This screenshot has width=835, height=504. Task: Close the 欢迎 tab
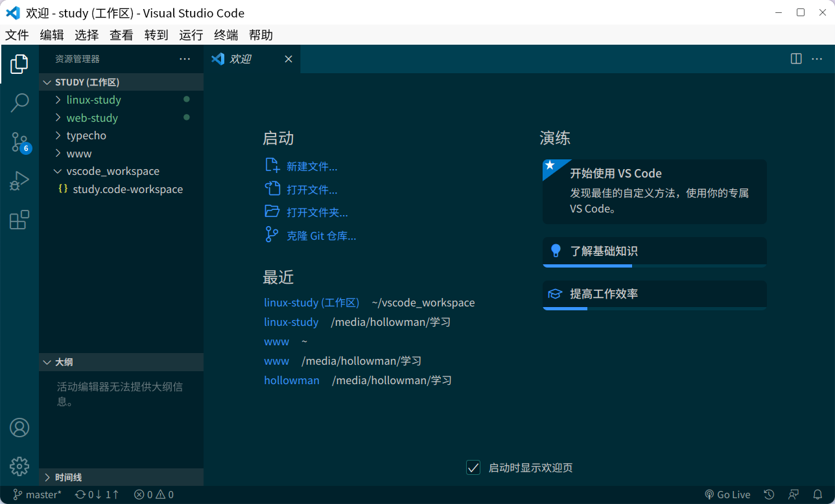click(x=288, y=59)
